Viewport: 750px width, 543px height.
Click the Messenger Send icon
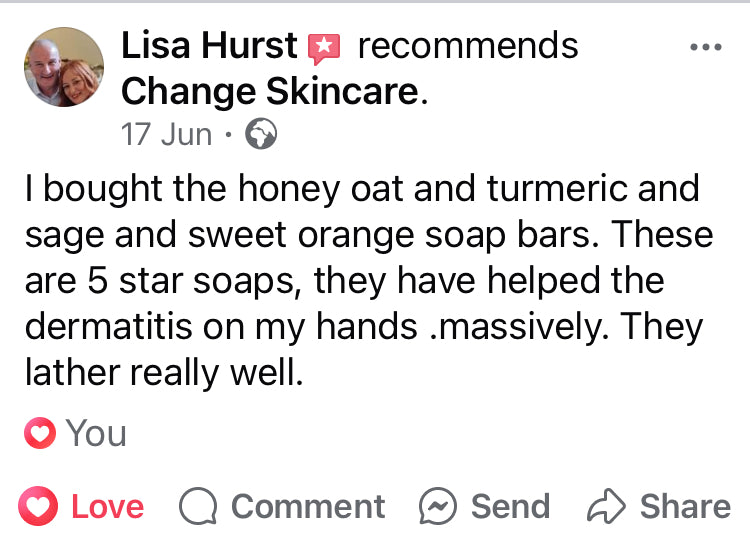coord(439,506)
